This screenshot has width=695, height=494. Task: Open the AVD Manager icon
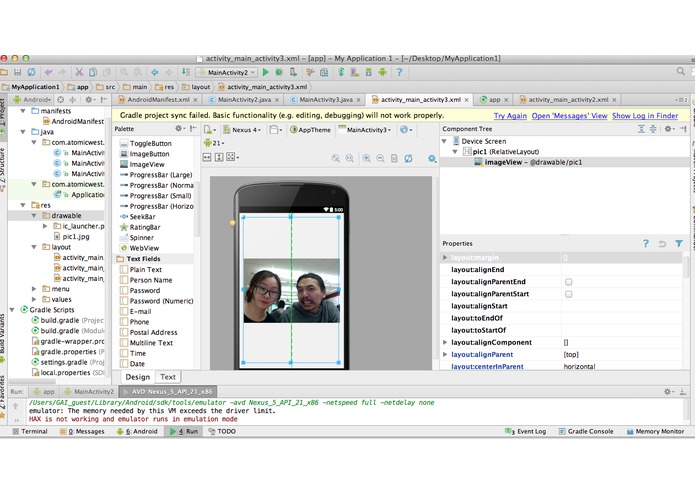tap(355, 72)
